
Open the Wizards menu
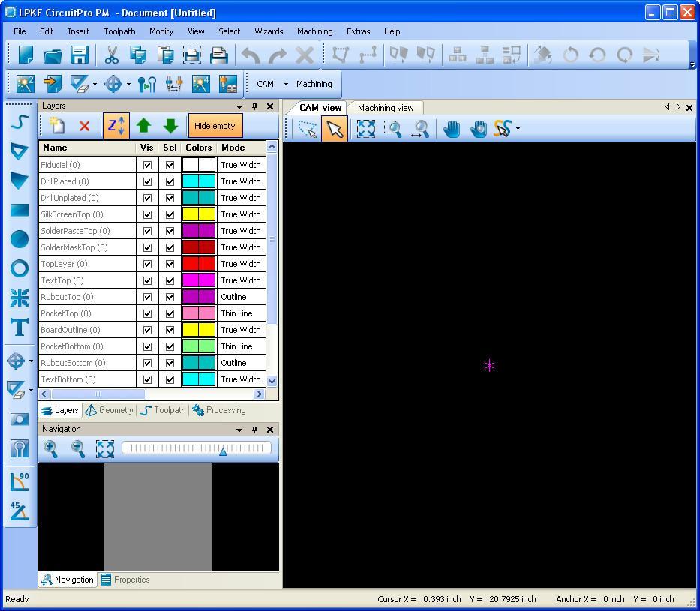(x=268, y=31)
